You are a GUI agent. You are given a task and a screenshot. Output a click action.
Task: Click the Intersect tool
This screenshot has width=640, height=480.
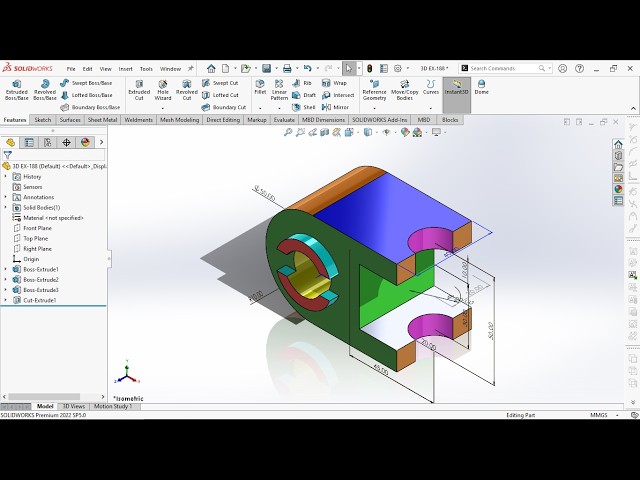coord(338,95)
